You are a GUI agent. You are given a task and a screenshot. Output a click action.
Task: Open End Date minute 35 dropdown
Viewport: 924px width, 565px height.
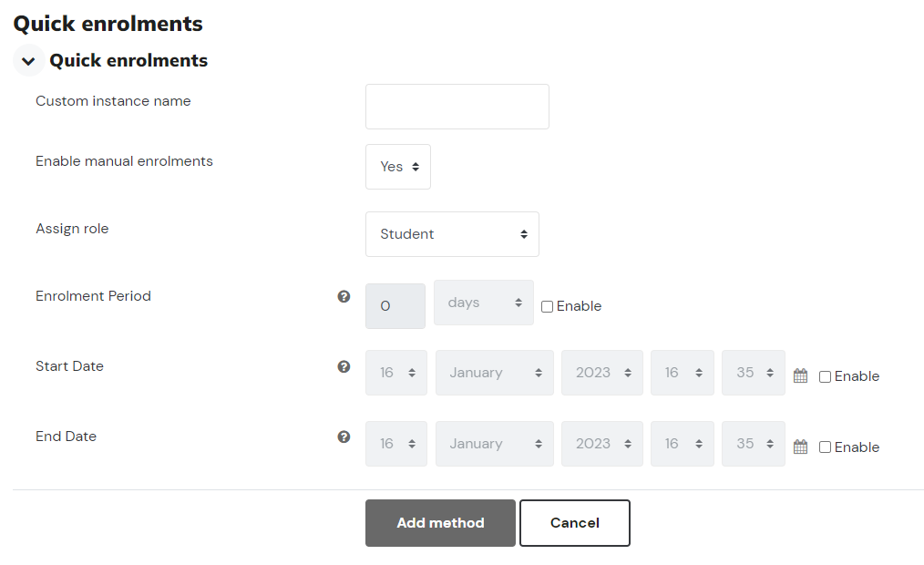(753, 444)
